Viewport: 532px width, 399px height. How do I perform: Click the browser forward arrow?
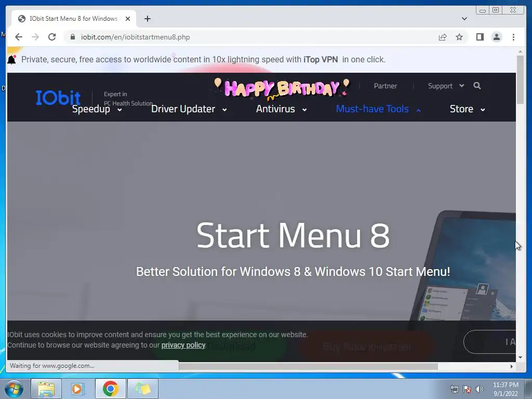35,37
